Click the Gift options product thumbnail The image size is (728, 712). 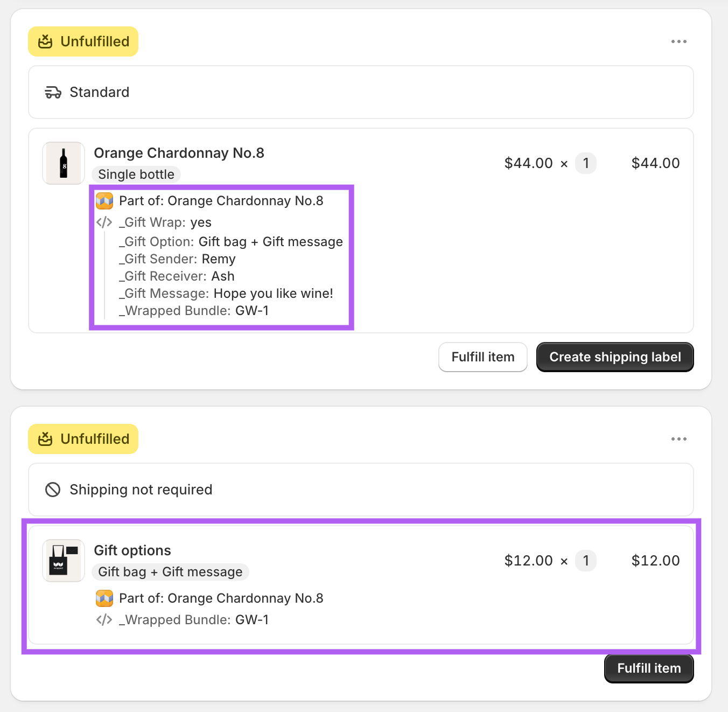[x=64, y=561]
